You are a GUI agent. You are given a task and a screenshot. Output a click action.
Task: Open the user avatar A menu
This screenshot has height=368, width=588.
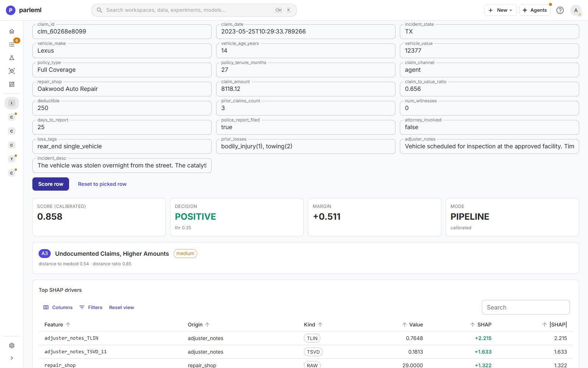[x=576, y=10]
